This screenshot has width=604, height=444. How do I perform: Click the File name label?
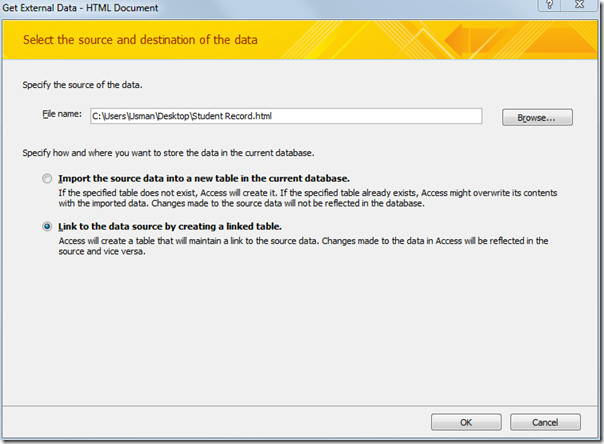62,114
